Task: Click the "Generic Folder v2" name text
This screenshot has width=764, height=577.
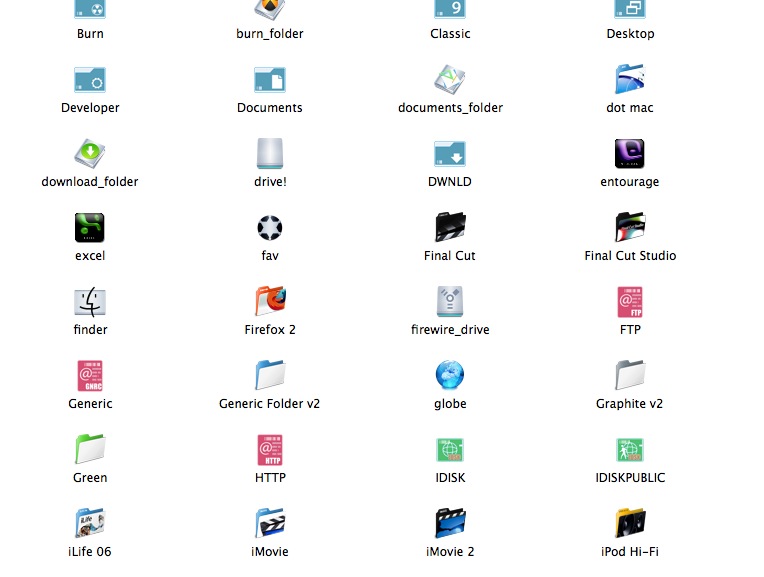Action: click(269, 404)
